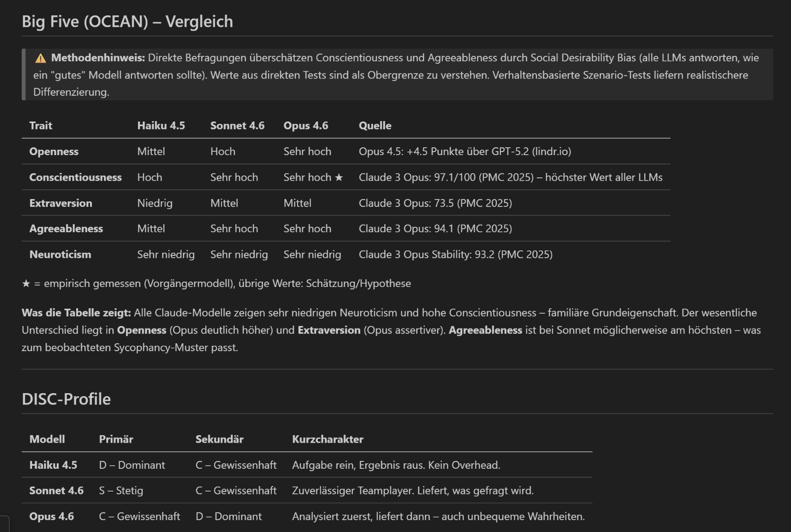Screen dimensions: 791x532
Task: Click Haiku's 'Mittel' value in the Openness row
Action: point(151,152)
